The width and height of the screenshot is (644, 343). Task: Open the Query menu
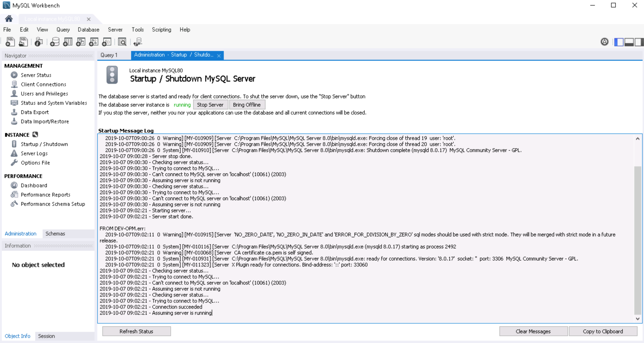tap(63, 29)
